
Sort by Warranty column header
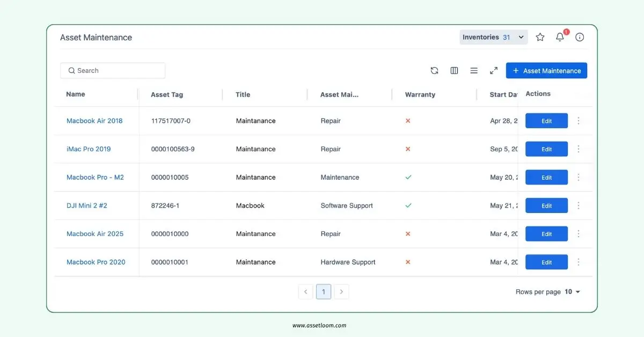(420, 94)
